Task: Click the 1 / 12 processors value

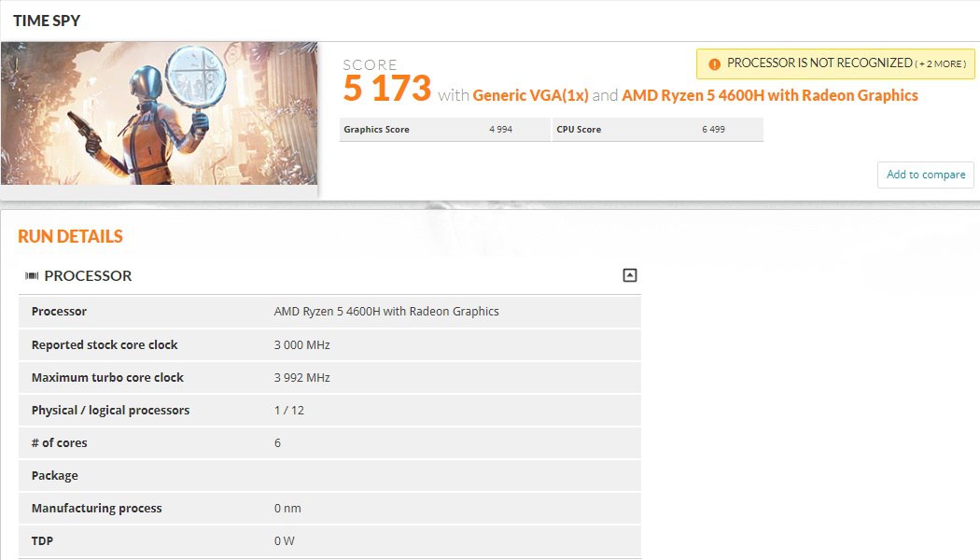Action: pos(288,410)
